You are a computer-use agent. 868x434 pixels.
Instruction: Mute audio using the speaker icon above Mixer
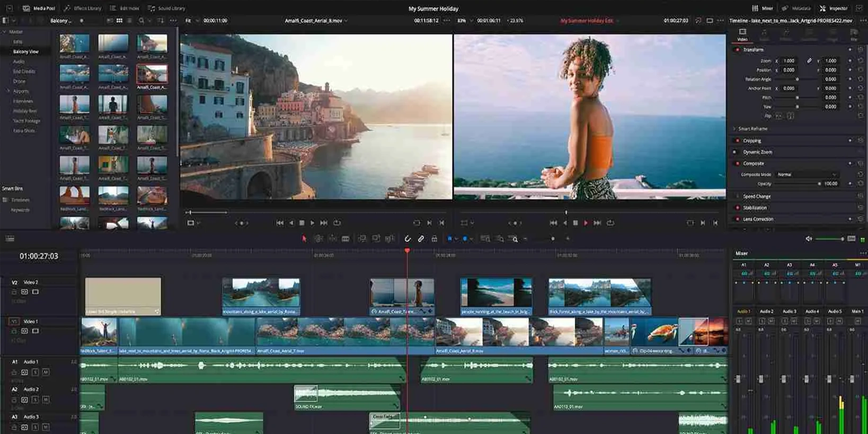pyautogui.click(x=809, y=239)
